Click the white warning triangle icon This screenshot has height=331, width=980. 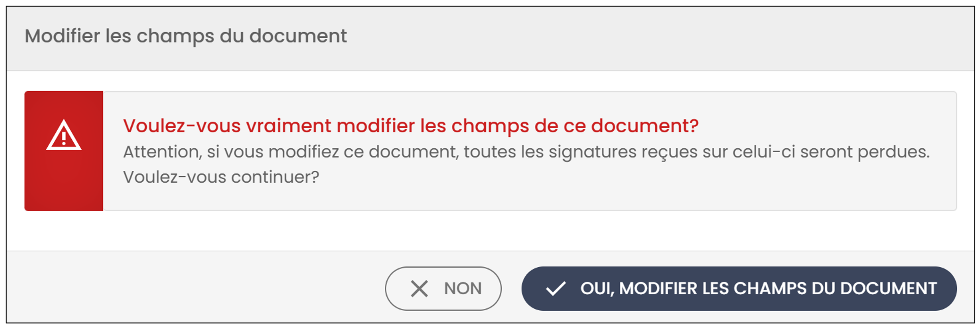coord(64,136)
